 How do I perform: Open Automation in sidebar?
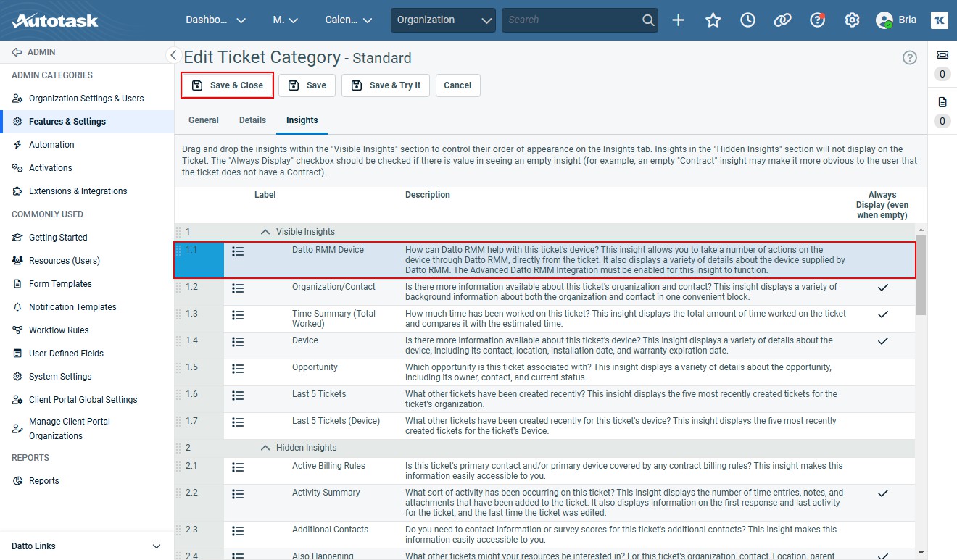click(51, 145)
